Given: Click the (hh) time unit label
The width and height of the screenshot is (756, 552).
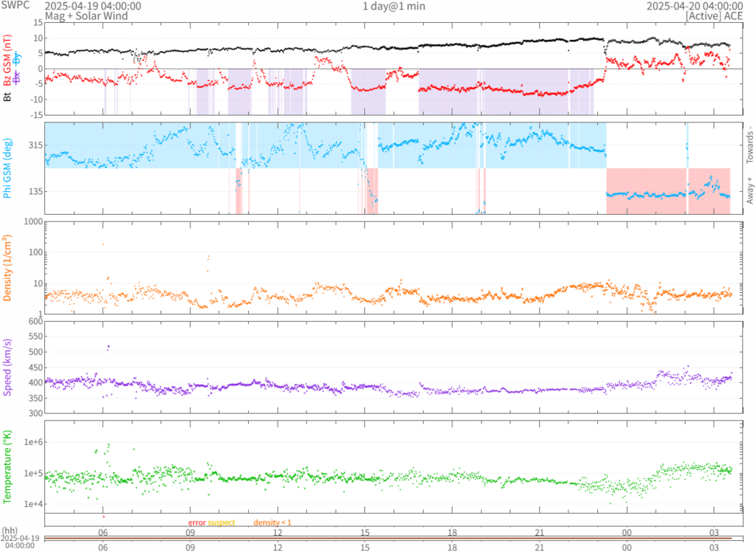Looking at the screenshot, I should [10, 530].
